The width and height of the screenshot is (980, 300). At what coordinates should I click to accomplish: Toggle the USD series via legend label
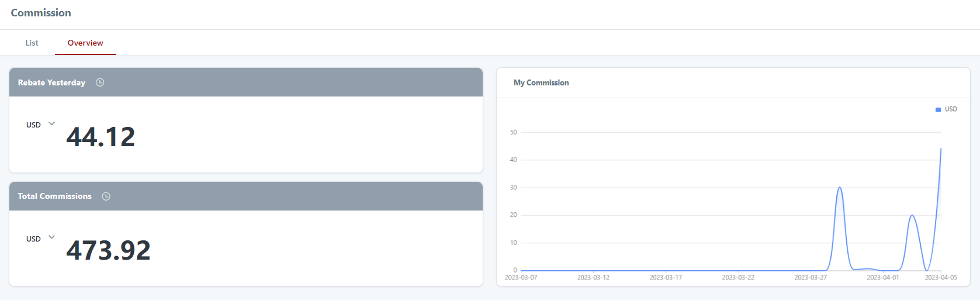951,109
